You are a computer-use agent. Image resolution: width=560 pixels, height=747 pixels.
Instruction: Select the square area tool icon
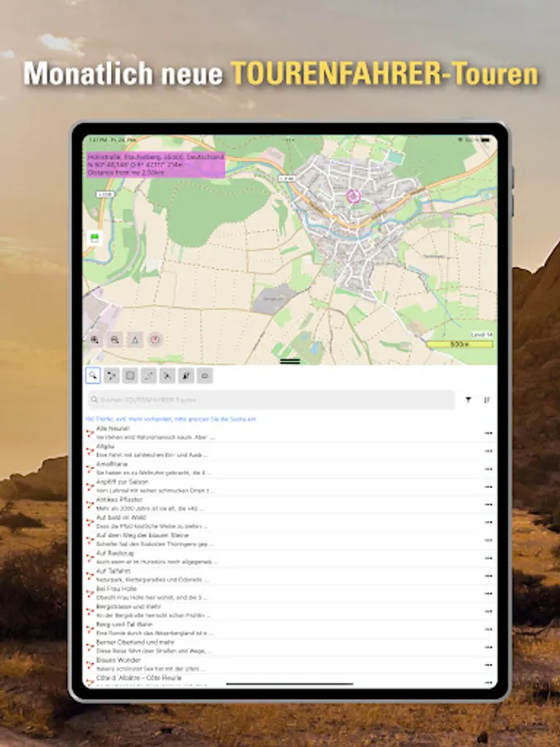click(130, 376)
